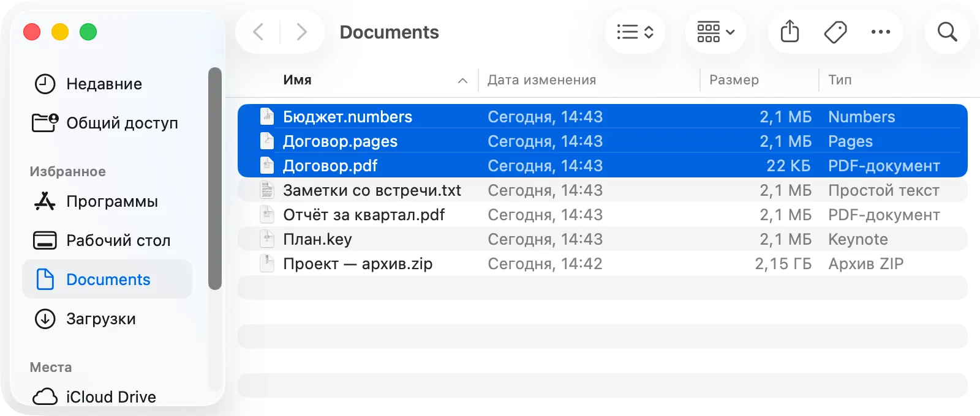Open the grouping options dropdown
Viewport: 980px width, 416px height.
[715, 32]
